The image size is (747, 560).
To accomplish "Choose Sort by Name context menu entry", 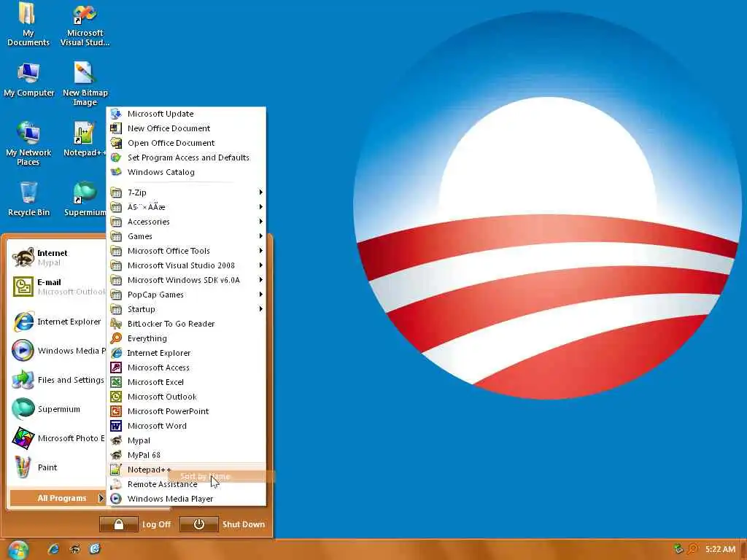I will tap(222, 476).
